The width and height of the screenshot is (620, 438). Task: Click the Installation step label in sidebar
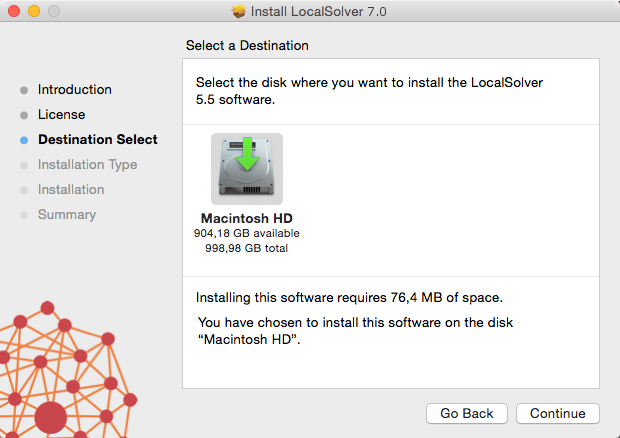71,190
